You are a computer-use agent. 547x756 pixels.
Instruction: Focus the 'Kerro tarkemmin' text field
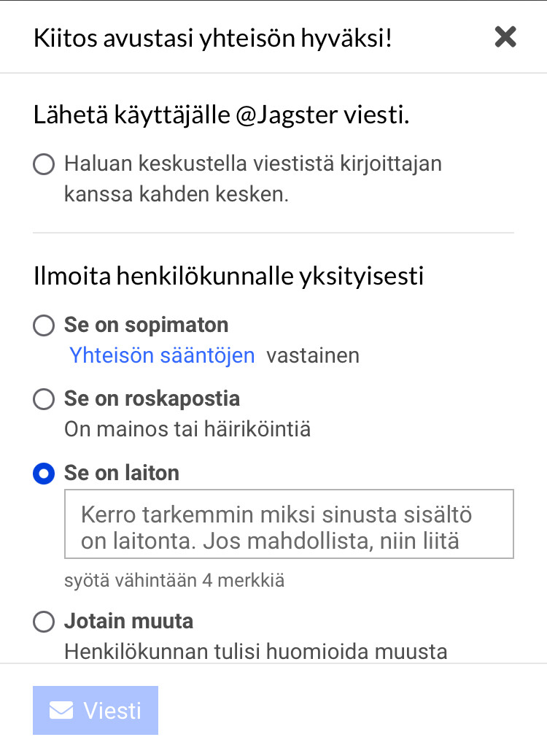point(289,524)
